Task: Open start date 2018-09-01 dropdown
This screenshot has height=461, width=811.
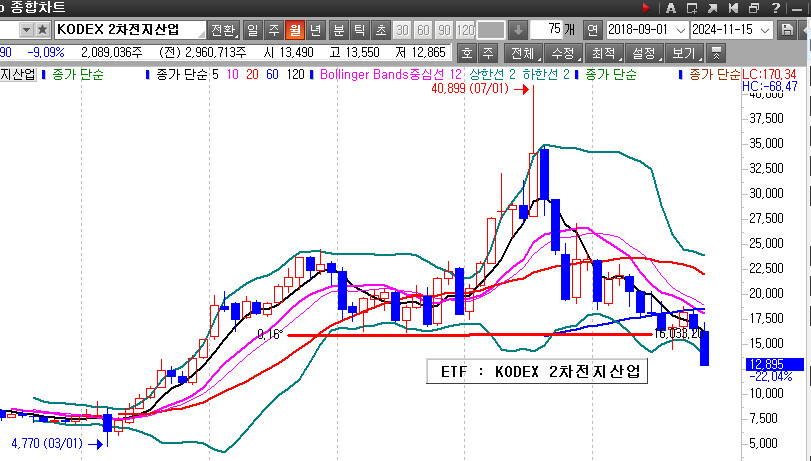Action: 681,29
